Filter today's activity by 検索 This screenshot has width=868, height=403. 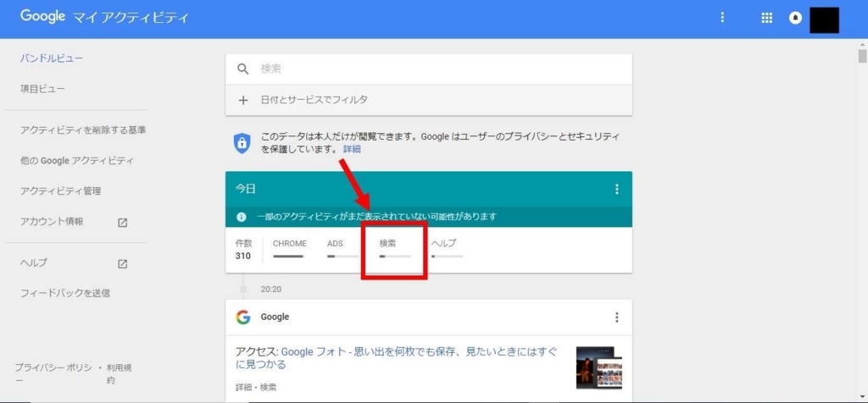[x=395, y=249]
